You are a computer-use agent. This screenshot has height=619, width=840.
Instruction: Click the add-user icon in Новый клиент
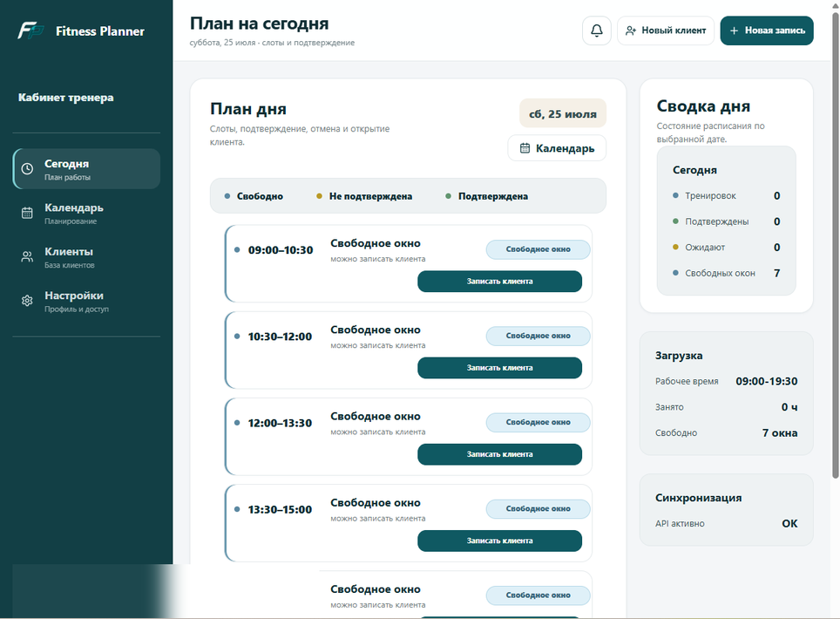pos(631,31)
